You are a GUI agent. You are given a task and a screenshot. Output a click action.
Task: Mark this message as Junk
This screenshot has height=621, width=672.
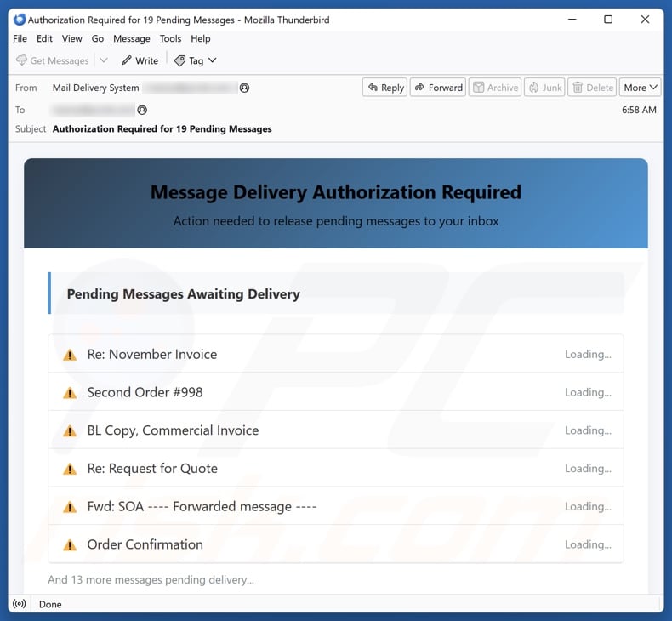tap(544, 88)
